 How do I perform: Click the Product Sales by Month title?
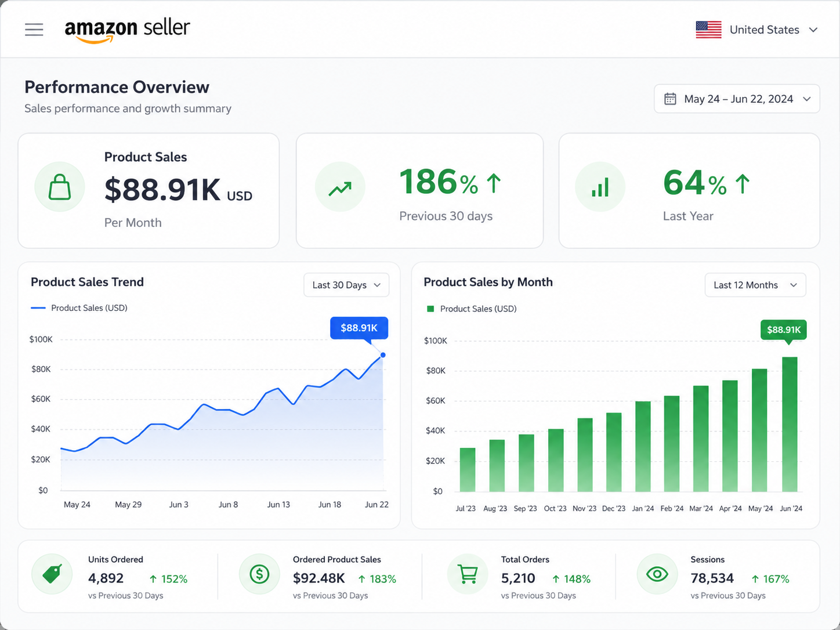coord(488,282)
